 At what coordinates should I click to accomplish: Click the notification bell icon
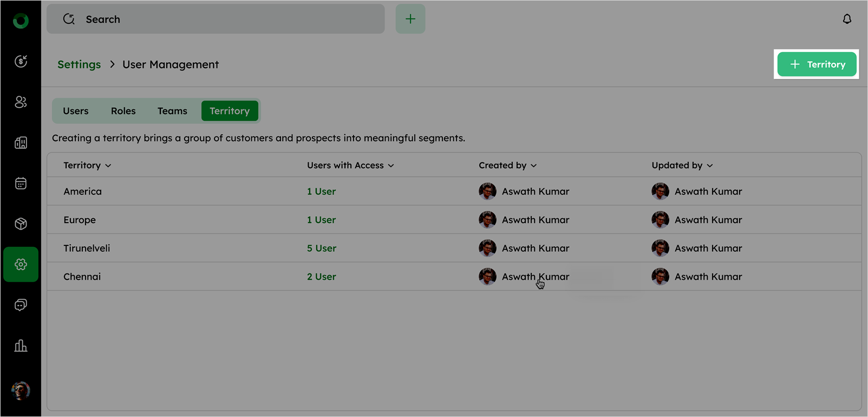point(847,19)
